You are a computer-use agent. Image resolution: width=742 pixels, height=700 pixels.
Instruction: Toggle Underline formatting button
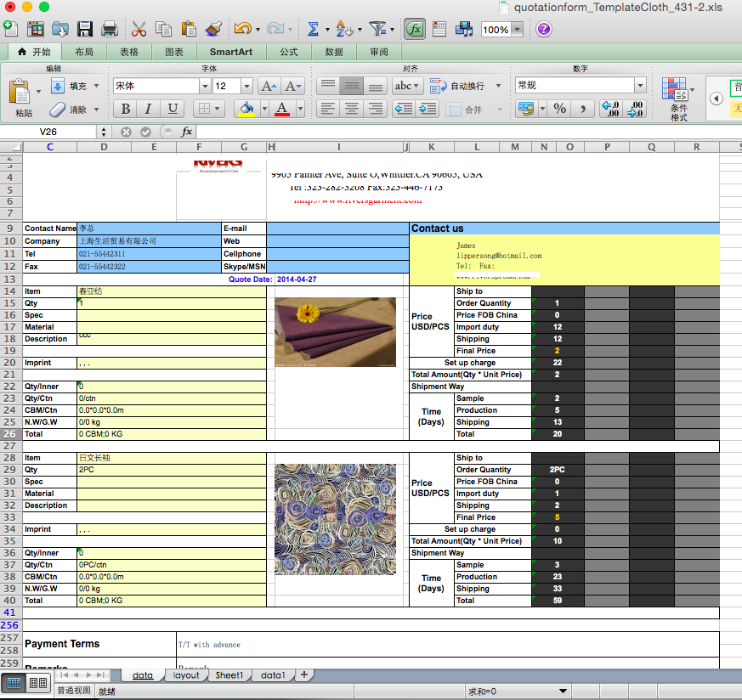tap(173, 109)
